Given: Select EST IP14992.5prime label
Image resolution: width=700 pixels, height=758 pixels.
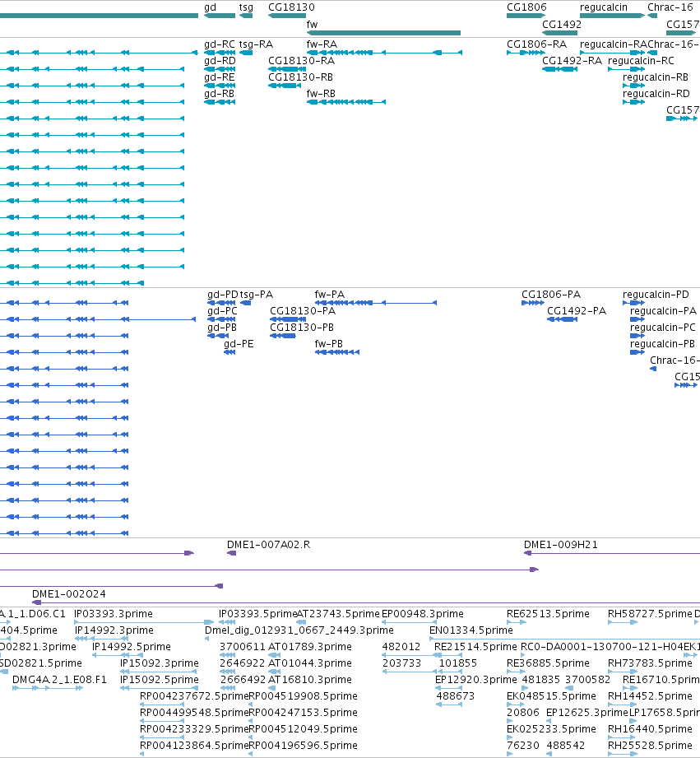Looking at the screenshot, I should click(132, 647).
